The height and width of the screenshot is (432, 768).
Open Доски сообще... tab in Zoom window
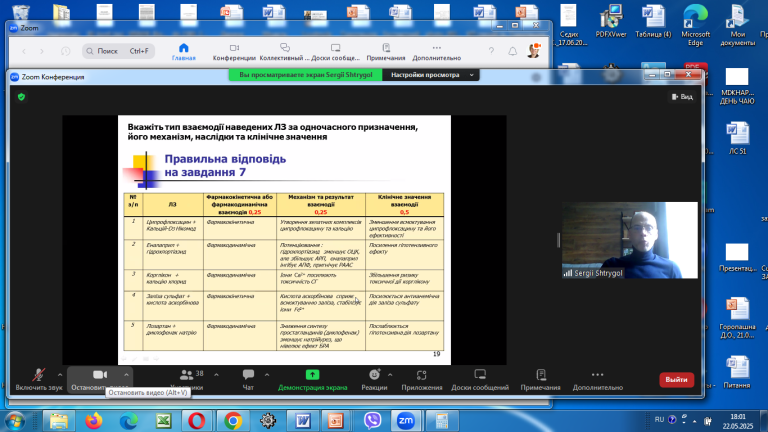(x=336, y=51)
